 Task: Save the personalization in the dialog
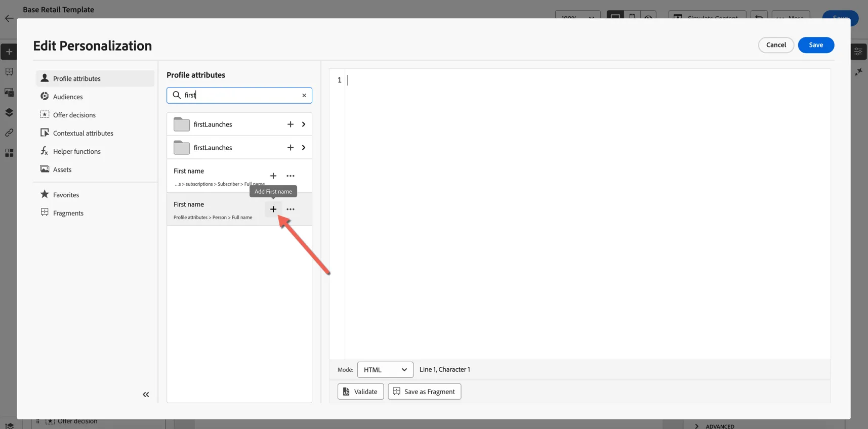(816, 45)
